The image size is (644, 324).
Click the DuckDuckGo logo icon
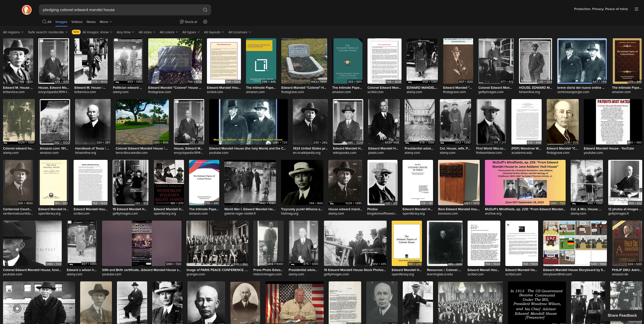click(x=27, y=10)
